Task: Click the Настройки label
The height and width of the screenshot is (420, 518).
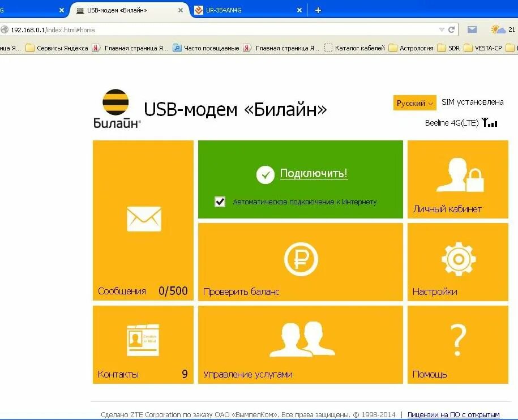Action: tap(435, 292)
